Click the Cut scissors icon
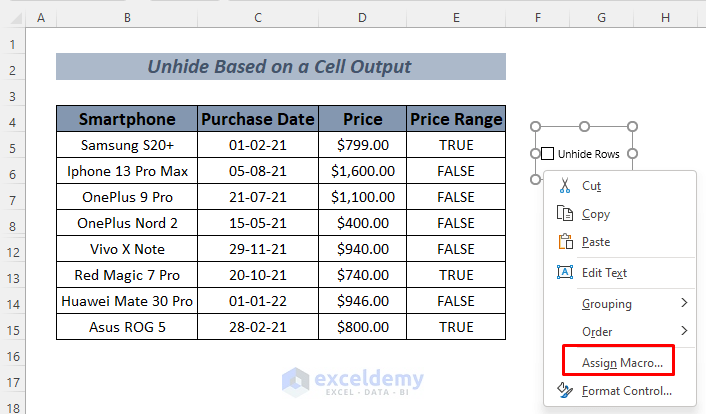The width and height of the screenshot is (706, 414). pyautogui.click(x=565, y=186)
